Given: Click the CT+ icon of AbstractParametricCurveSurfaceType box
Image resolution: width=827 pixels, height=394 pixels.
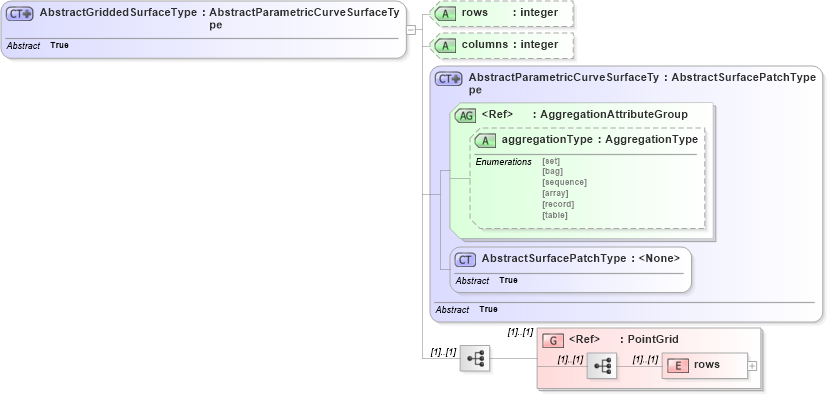Looking at the screenshot, I should tap(448, 79).
